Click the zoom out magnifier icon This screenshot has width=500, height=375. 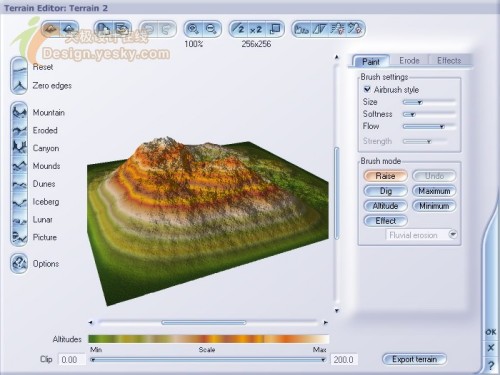pyautogui.click(x=211, y=29)
